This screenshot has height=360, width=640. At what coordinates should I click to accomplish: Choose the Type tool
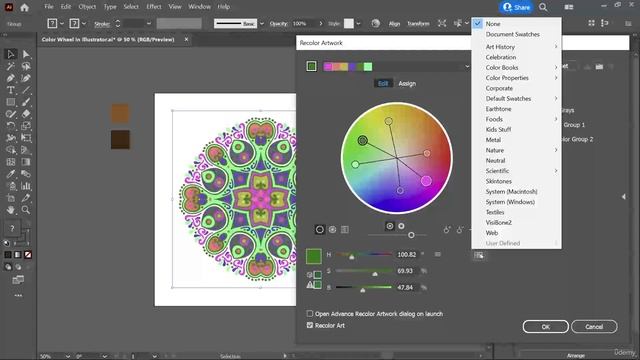tap(11, 90)
